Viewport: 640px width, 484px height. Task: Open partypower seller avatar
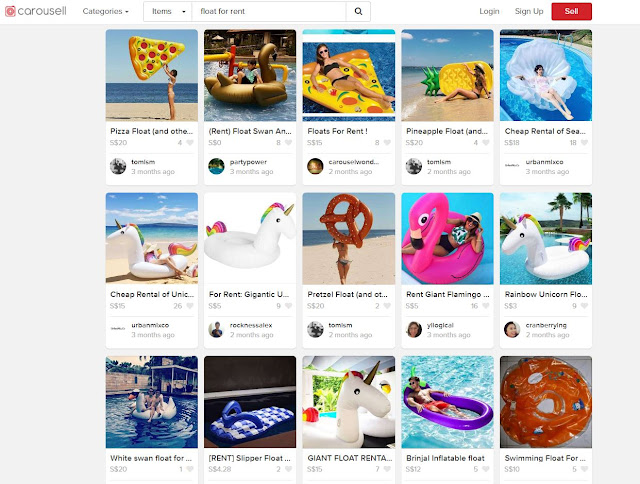click(x=216, y=167)
